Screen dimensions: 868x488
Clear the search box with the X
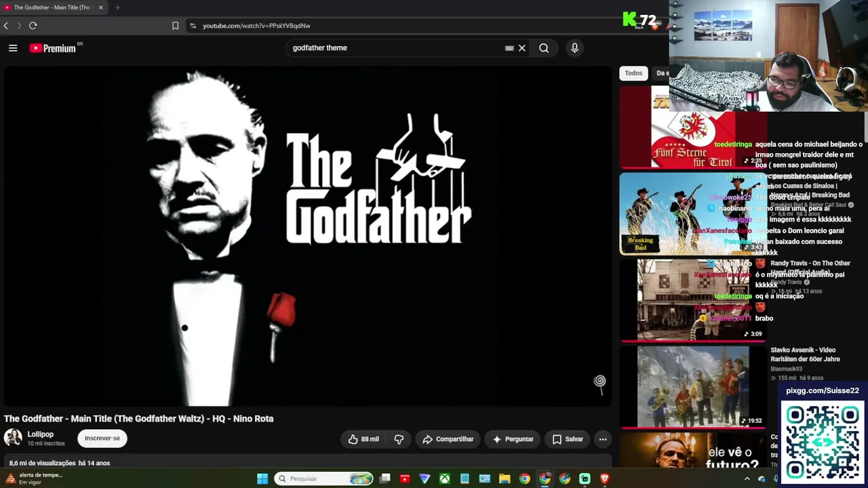coord(522,48)
